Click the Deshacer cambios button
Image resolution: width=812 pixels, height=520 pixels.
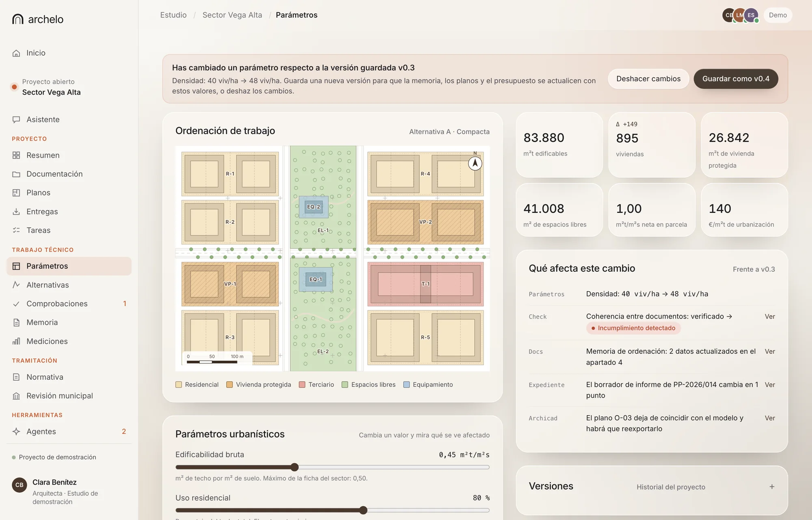point(648,79)
